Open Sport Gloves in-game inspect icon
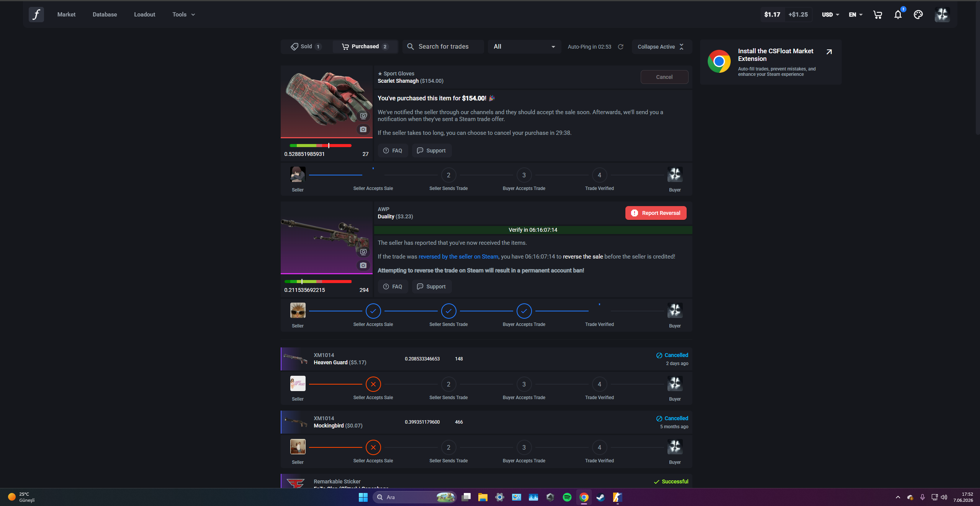980x506 pixels. (x=363, y=116)
